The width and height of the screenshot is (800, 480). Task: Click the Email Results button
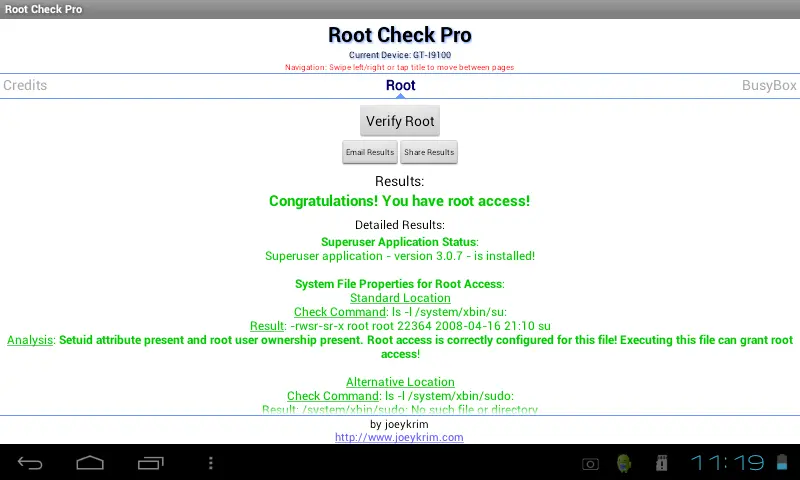(370, 152)
